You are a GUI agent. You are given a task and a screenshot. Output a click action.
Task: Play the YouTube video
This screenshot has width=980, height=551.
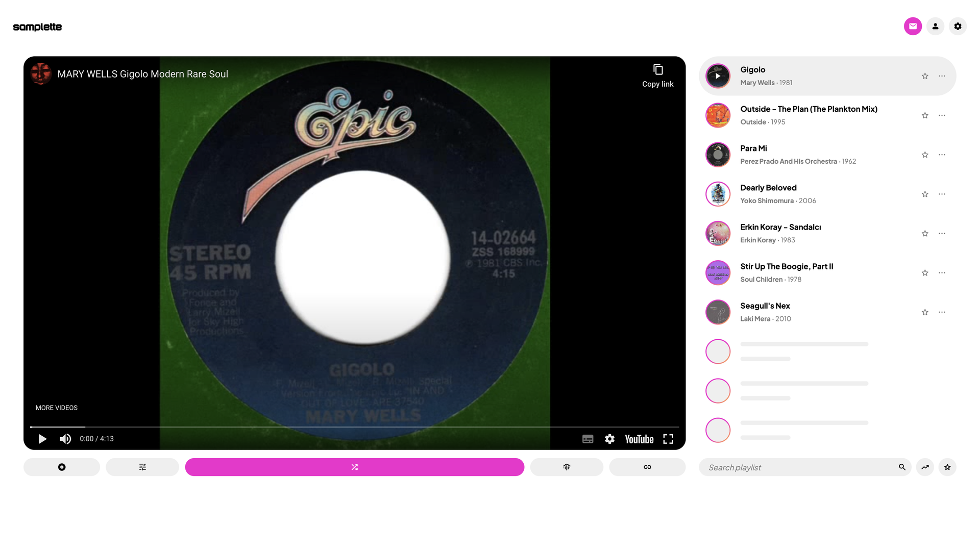pyautogui.click(x=42, y=439)
